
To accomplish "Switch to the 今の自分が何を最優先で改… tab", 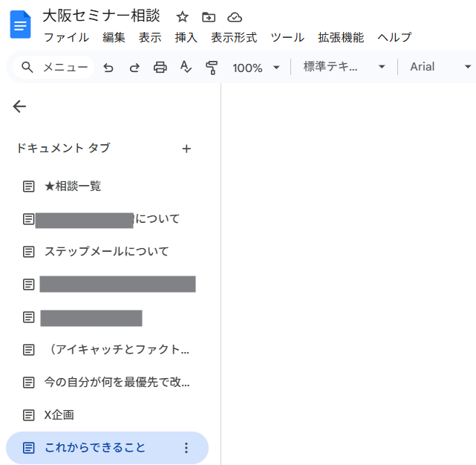I will click(x=107, y=383).
